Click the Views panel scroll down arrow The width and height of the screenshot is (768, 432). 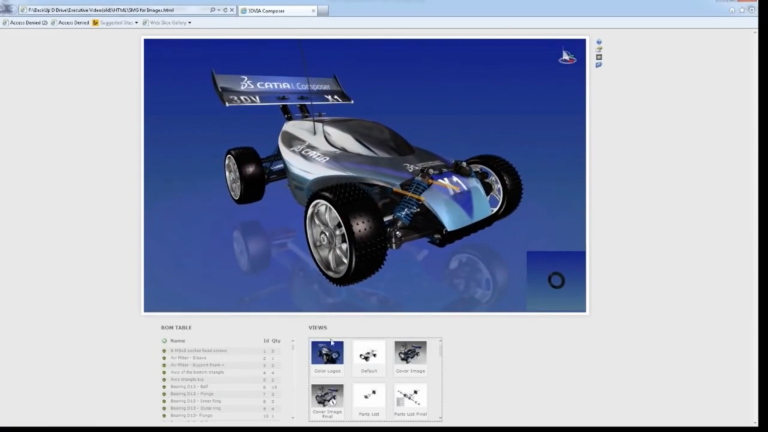pos(440,418)
